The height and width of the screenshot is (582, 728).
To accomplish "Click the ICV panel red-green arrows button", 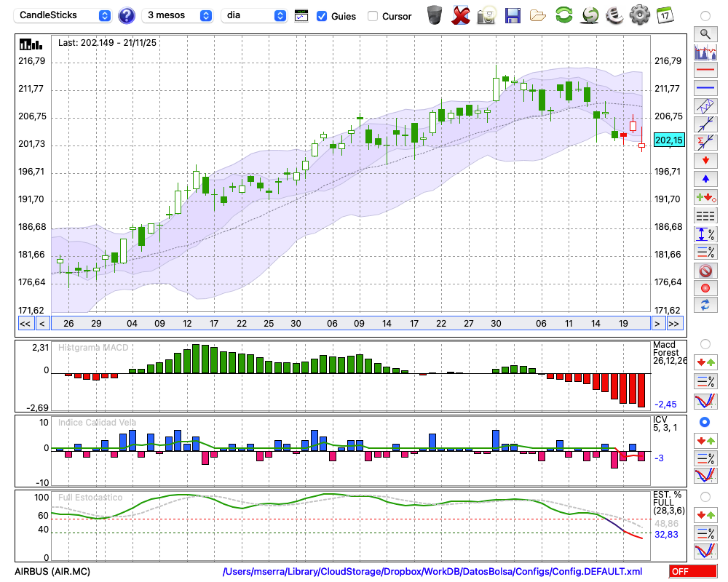I will [705, 440].
